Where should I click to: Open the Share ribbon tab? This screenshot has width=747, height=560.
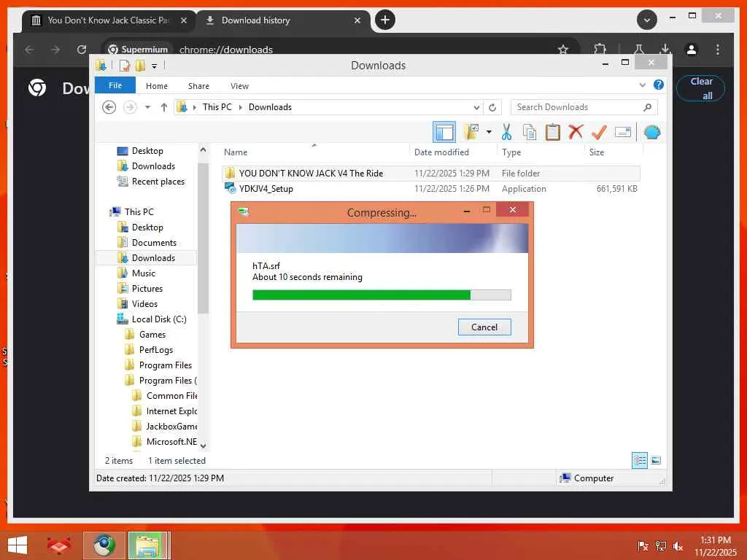coord(198,86)
